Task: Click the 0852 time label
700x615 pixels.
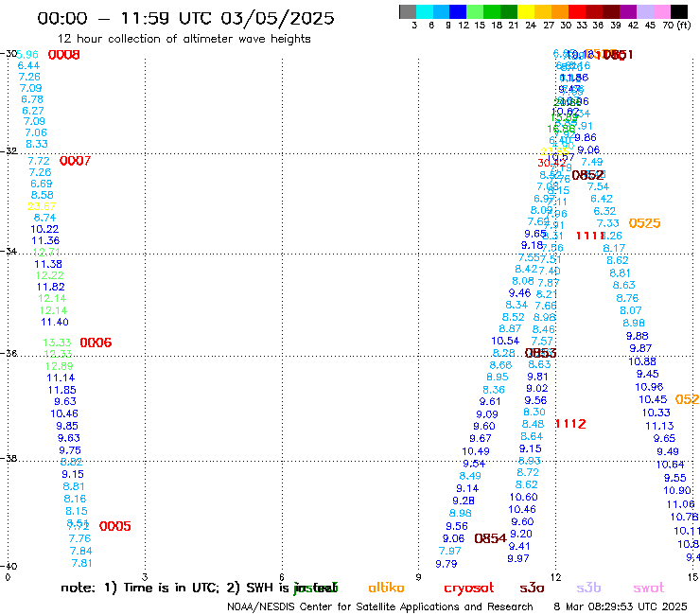Action: 587,175
